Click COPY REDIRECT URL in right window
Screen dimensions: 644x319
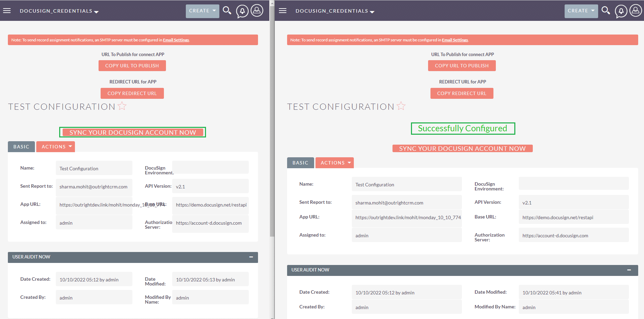(462, 93)
